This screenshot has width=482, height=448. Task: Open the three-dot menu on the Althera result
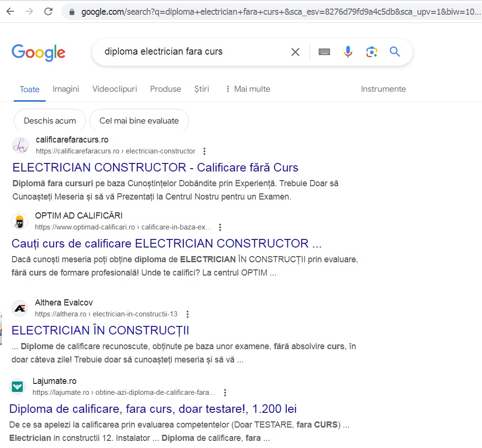(187, 314)
